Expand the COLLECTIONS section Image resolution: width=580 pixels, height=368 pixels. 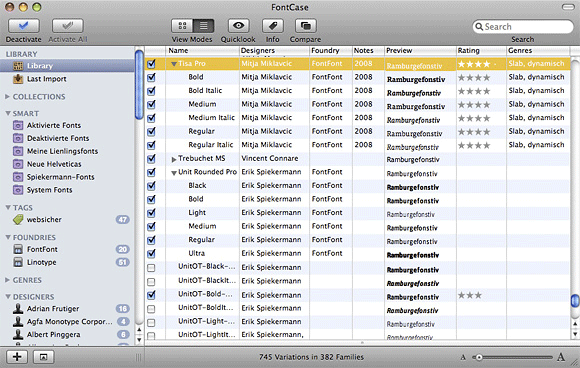point(7,97)
